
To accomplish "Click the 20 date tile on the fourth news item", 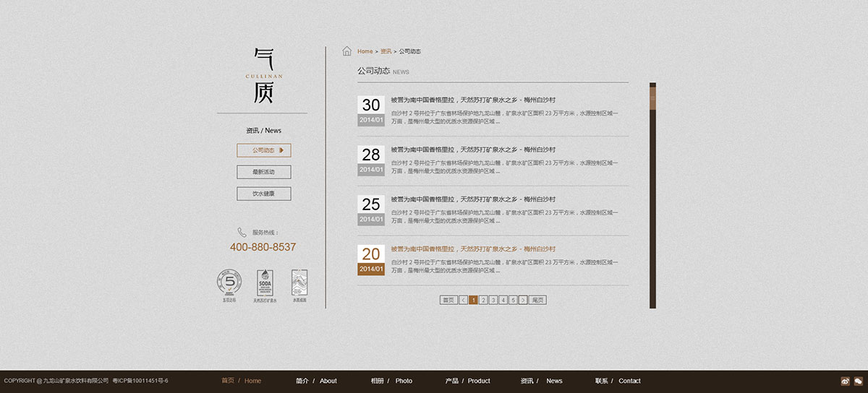I will (371, 254).
